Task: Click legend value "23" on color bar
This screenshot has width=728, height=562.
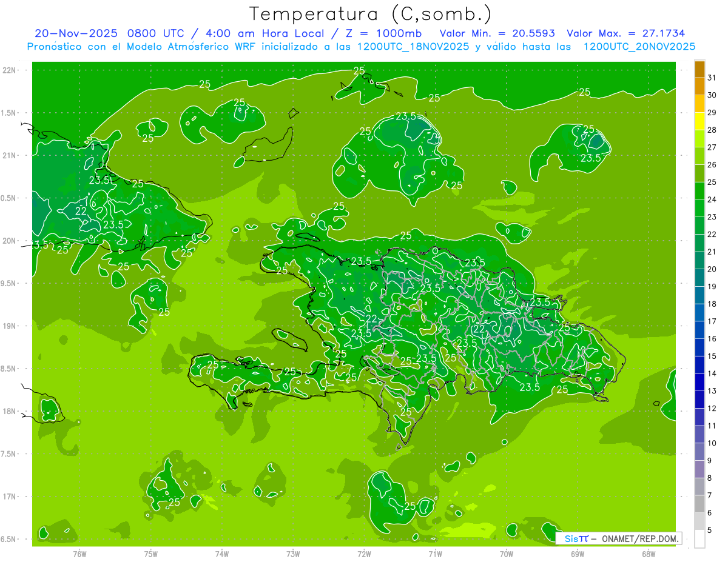Action: pos(712,217)
